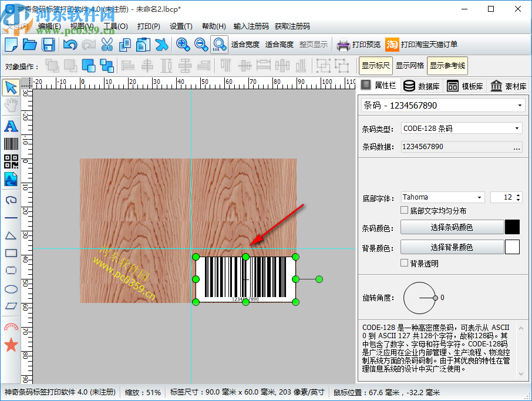Select the text tool A
The image size is (532, 401).
11,126
